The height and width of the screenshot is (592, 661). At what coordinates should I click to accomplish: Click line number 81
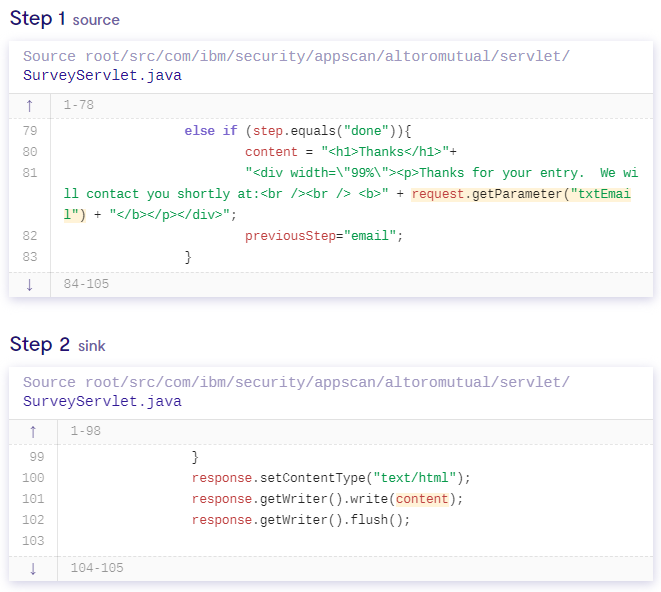[30, 173]
